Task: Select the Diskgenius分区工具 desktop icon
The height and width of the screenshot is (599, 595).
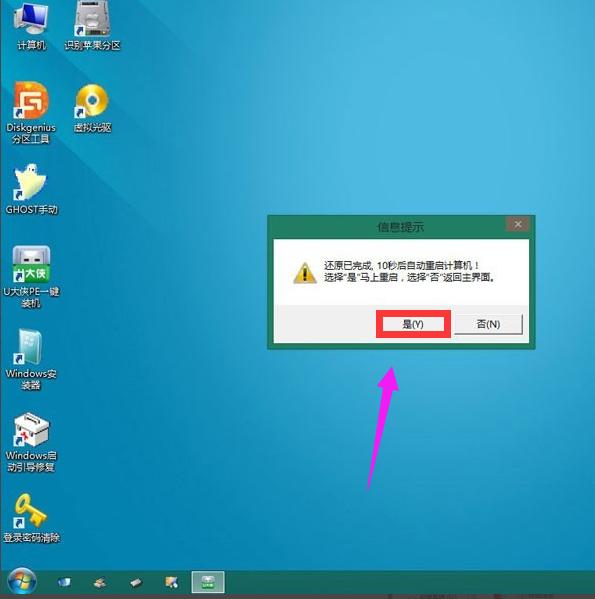Action: tap(31, 113)
